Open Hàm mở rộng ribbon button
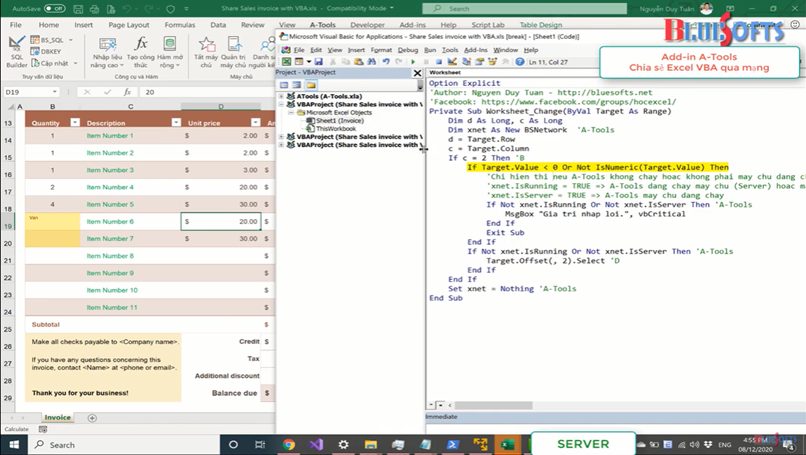The height and width of the screenshot is (455, 806). click(x=170, y=52)
